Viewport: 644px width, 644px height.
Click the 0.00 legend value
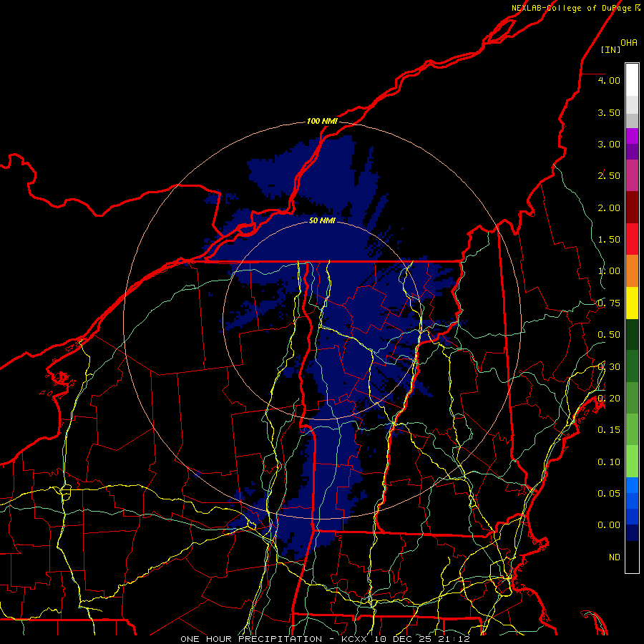coord(609,525)
